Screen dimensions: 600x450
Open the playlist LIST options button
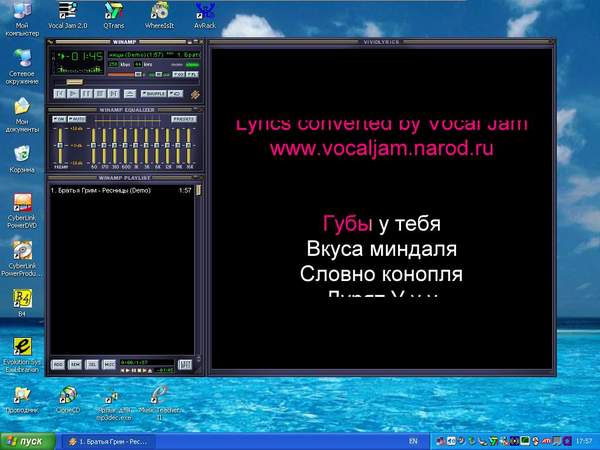[x=184, y=365]
